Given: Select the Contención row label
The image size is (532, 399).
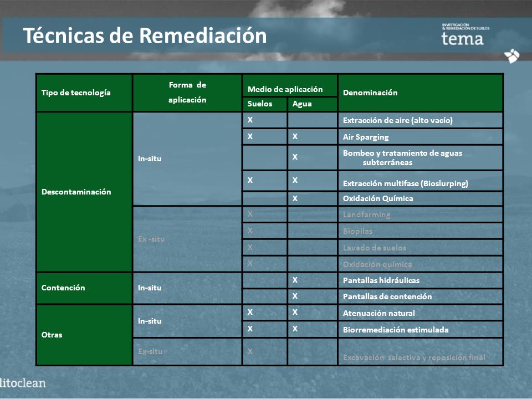Looking at the screenshot, I should coord(63,288).
